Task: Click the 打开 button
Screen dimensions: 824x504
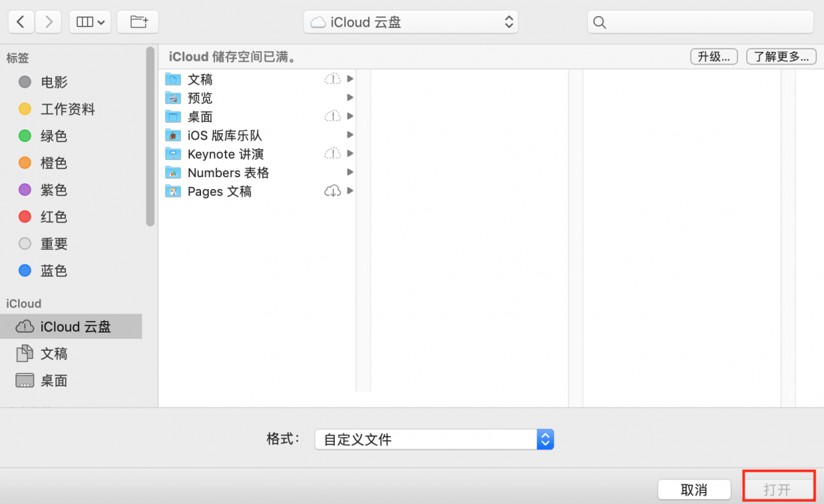Action: (778, 490)
